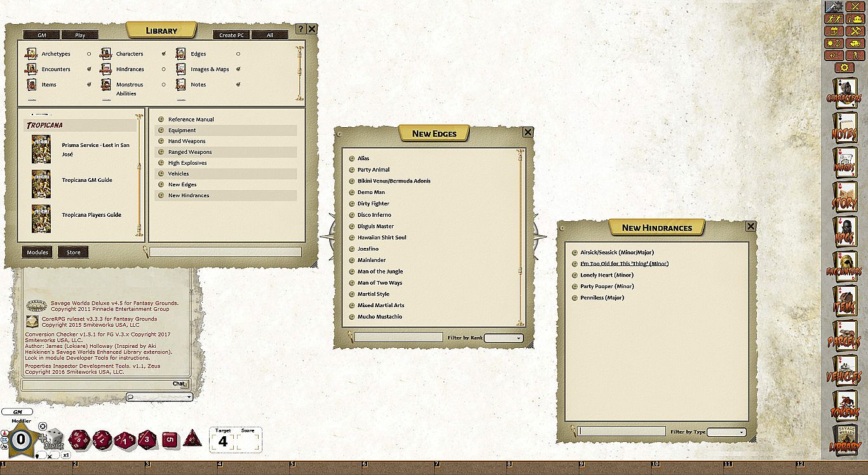Click the New Hindrances search field

click(x=621, y=432)
